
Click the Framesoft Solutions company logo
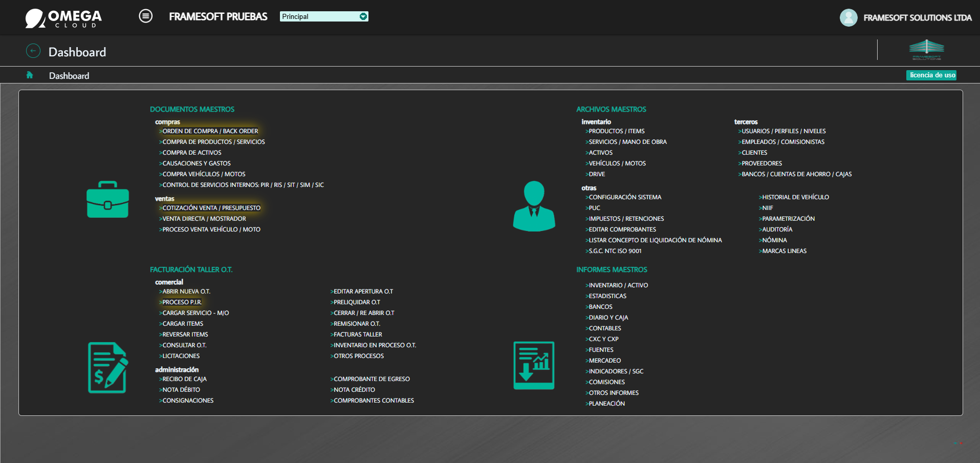click(927, 50)
